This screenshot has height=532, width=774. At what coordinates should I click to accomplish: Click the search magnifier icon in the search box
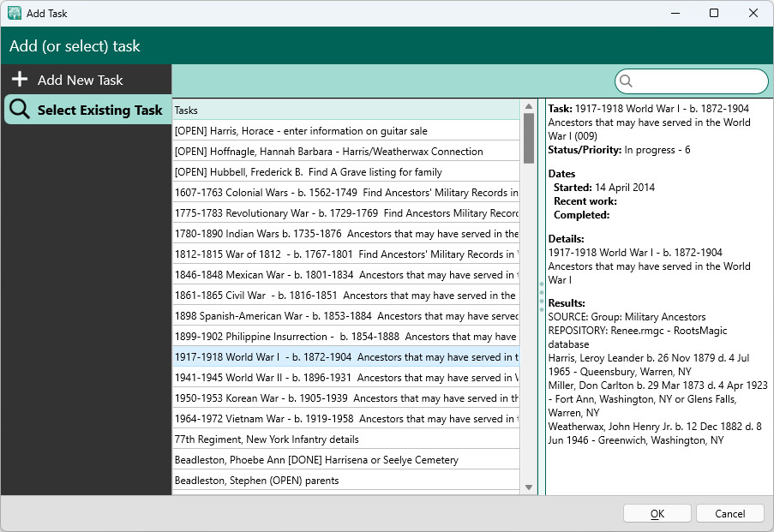(626, 81)
